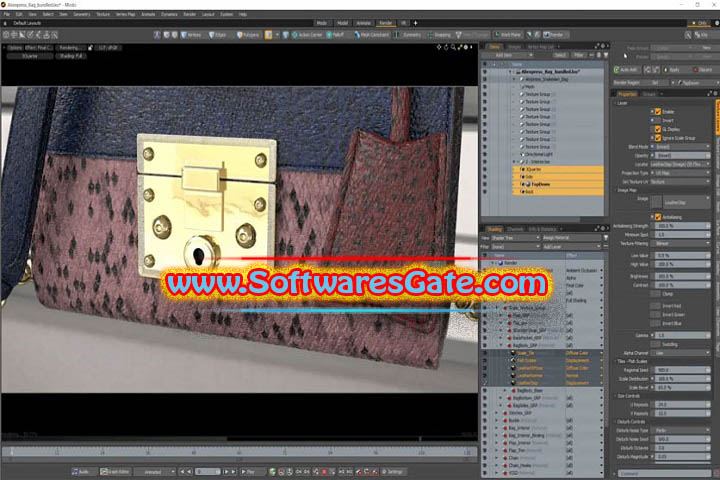Toggle visibility of Directional Light item
720x480 pixels.
[x=485, y=154]
